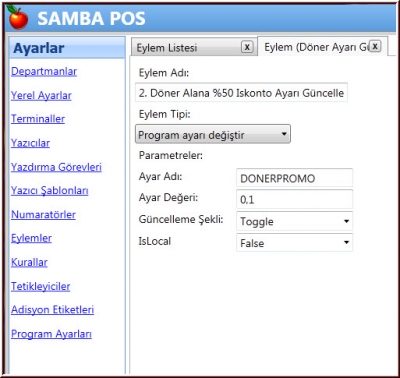Go to Yerel Ayarlar
This screenshot has width=400, height=378.
pos(41,95)
